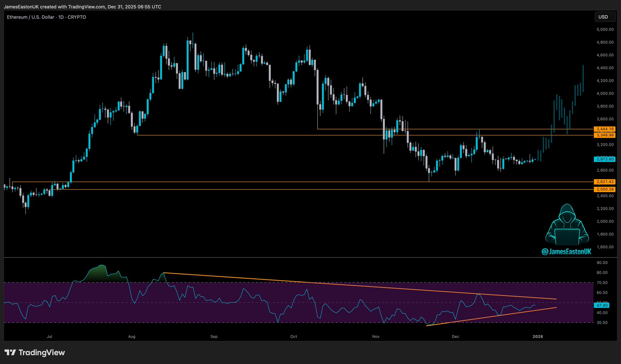Select the 2026 label on time axis
This screenshot has width=621, height=364.
point(538,336)
